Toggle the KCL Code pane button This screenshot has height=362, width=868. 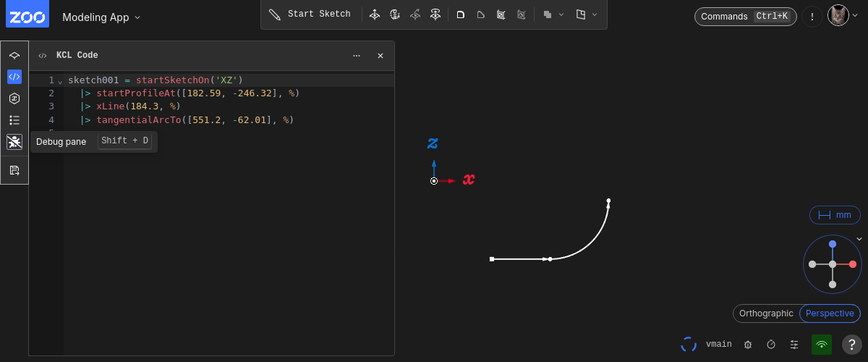(x=14, y=77)
